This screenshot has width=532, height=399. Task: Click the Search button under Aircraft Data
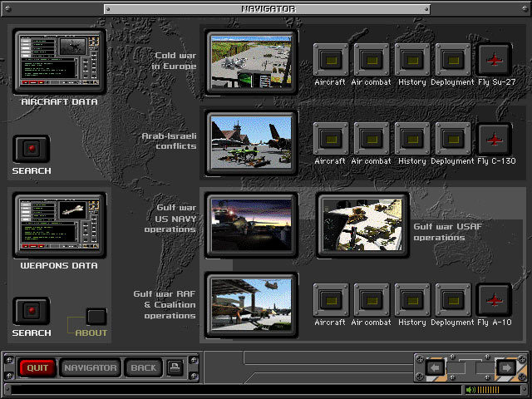coord(32,149)
